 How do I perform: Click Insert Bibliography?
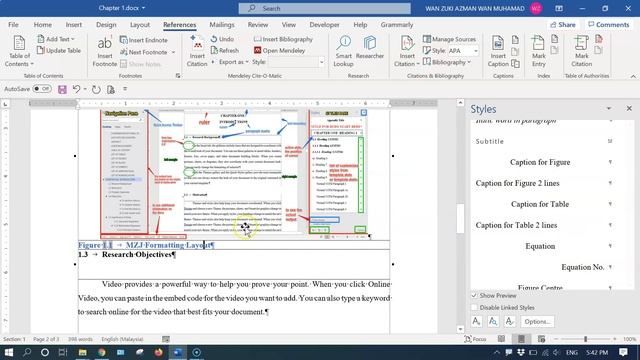[x=283, y=39]
